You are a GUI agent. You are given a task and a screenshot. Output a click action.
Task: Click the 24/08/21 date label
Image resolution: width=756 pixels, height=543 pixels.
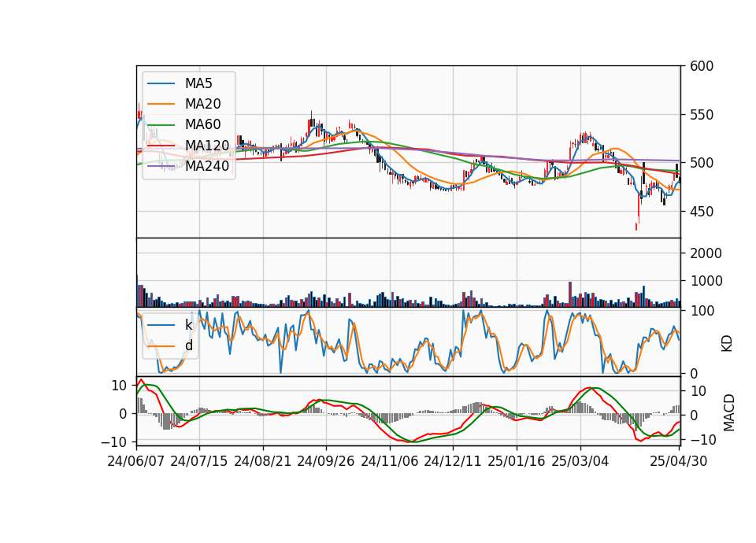263,461
